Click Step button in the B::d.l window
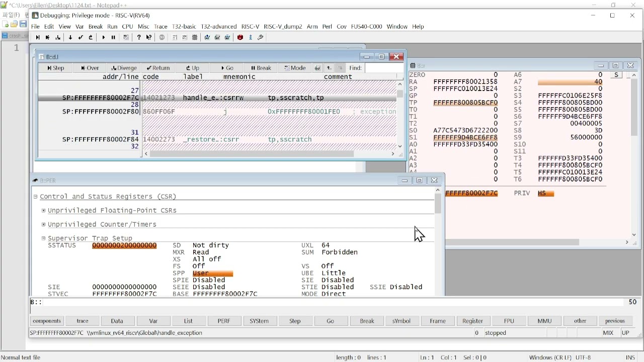The width and height of the screenshot is (644, 362). point(55,68)
